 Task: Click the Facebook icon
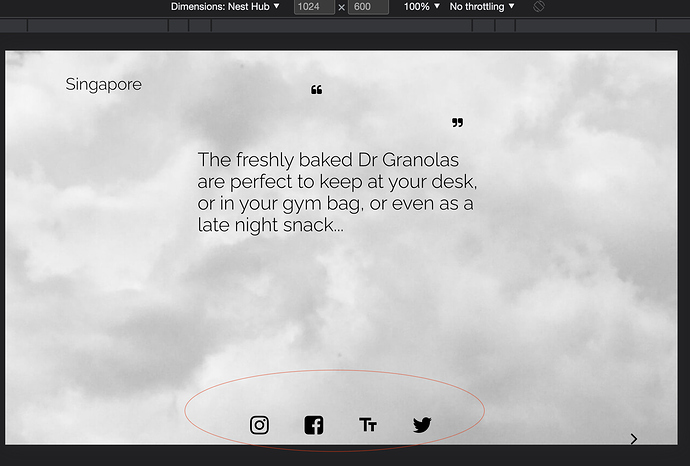point(314,425)
